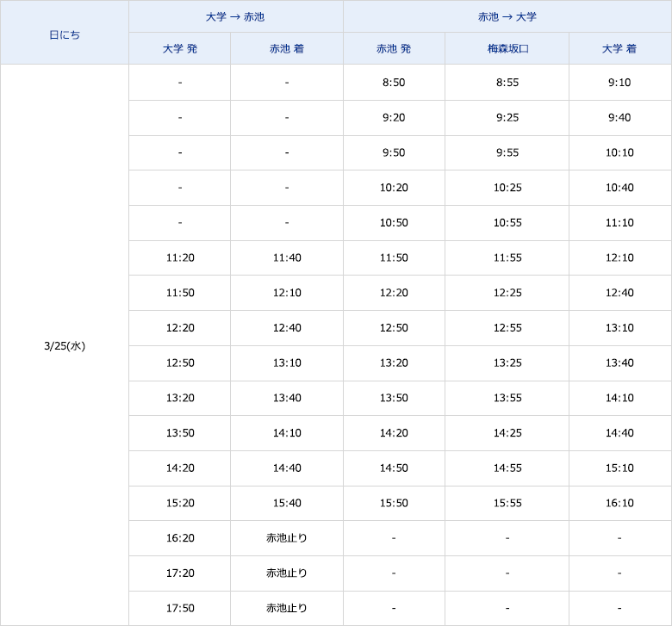
Task: Click the 梅森坂口 column header
Action: 507,48
